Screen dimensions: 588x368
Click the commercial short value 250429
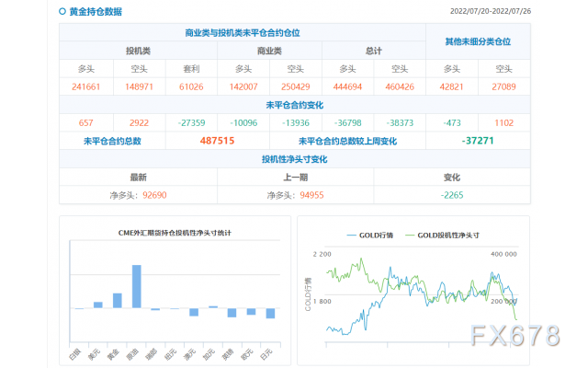pyautogui.click(x=296, y=87)
